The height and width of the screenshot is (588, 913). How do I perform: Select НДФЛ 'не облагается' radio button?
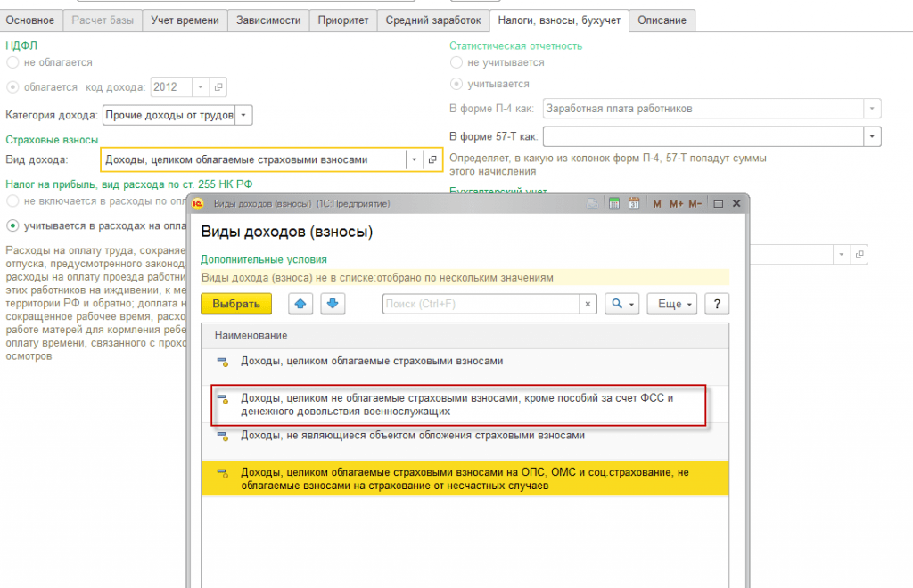(12, 62)
